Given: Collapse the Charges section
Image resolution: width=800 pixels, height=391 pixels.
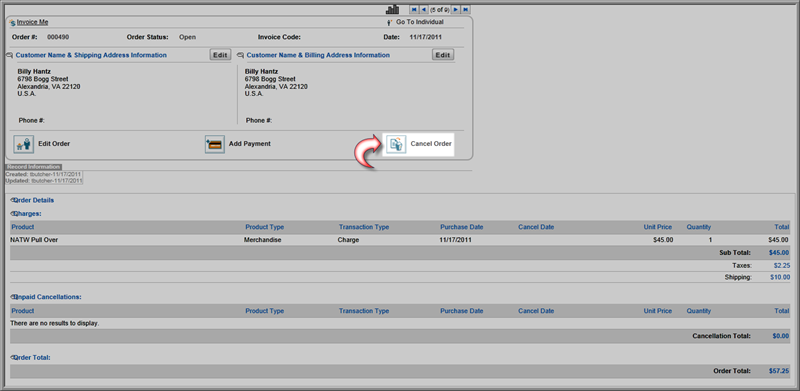Looking at the screenshot, I should (13, 213).
